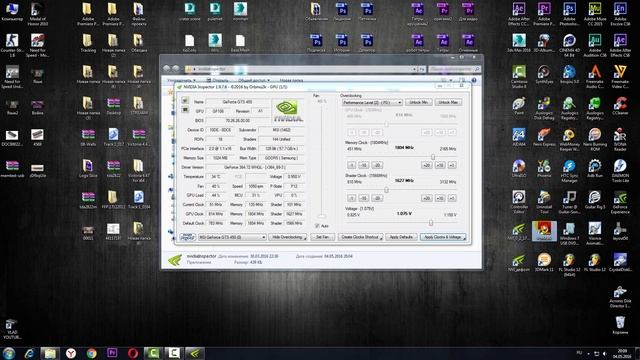The width and height of the screenshot is (640, 360).
Task: Launch Nero Burning ROM shortcut
Action: click(595, 139)
